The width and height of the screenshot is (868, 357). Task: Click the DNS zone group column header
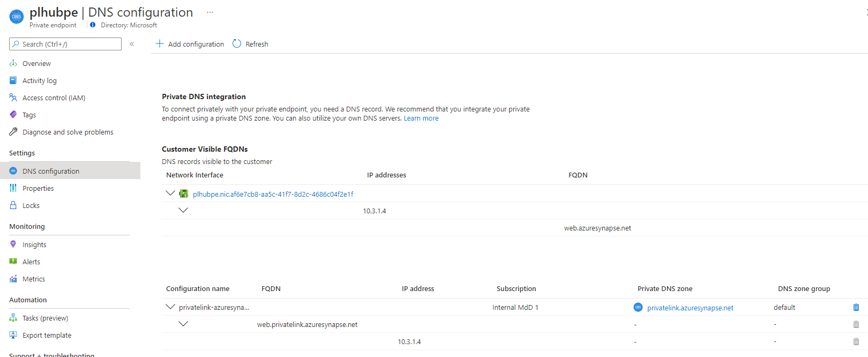click(x=804, y=288)
